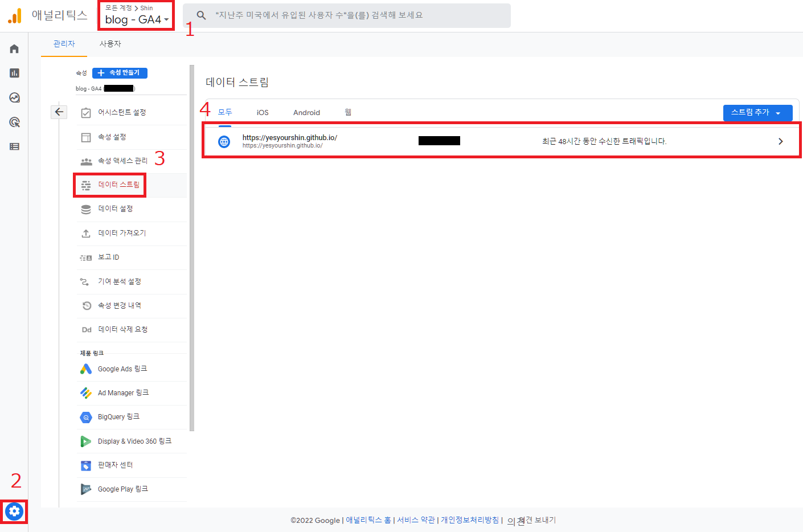The height and width of the screenshot is (532, 803).
Task: Open the https://yesyourshin.github.io/ stream name
Action: [x=289, y=138]
